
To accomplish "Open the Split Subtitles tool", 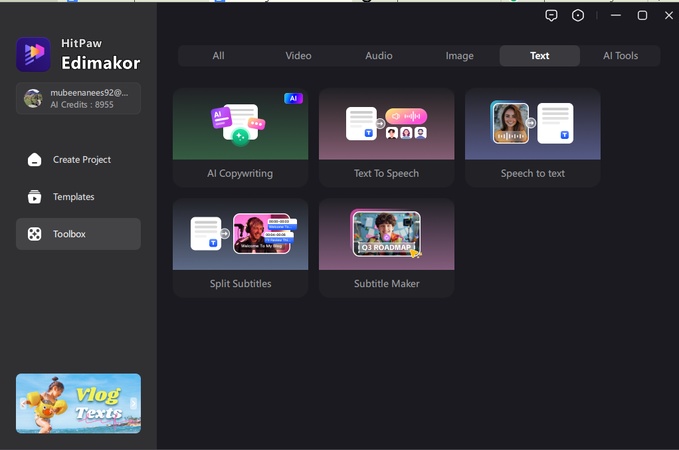I will click(240, 247).
